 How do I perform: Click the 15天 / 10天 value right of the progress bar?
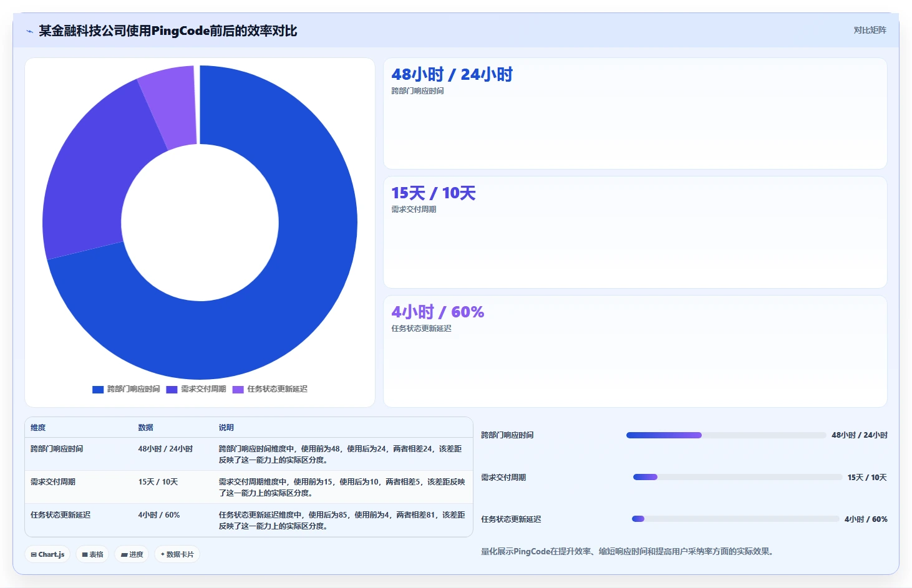pos(867,478)
